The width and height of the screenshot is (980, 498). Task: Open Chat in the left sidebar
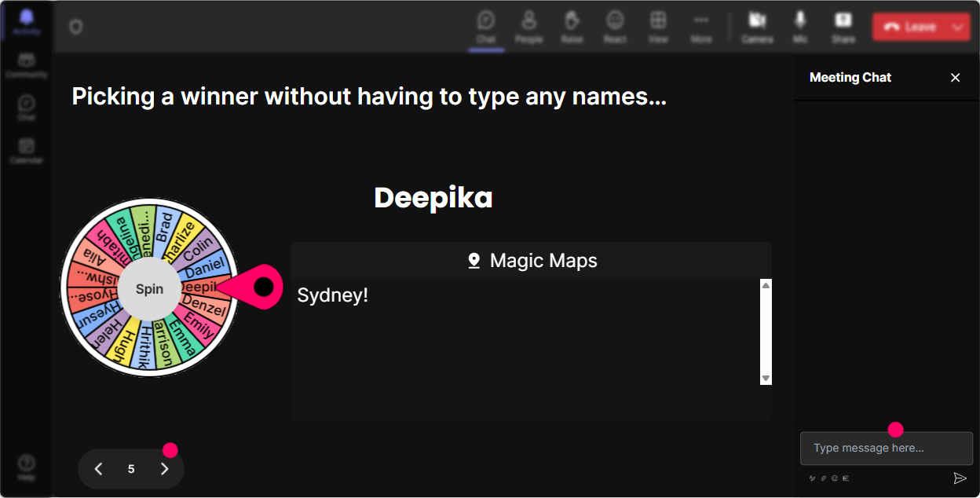click(26, 108)
